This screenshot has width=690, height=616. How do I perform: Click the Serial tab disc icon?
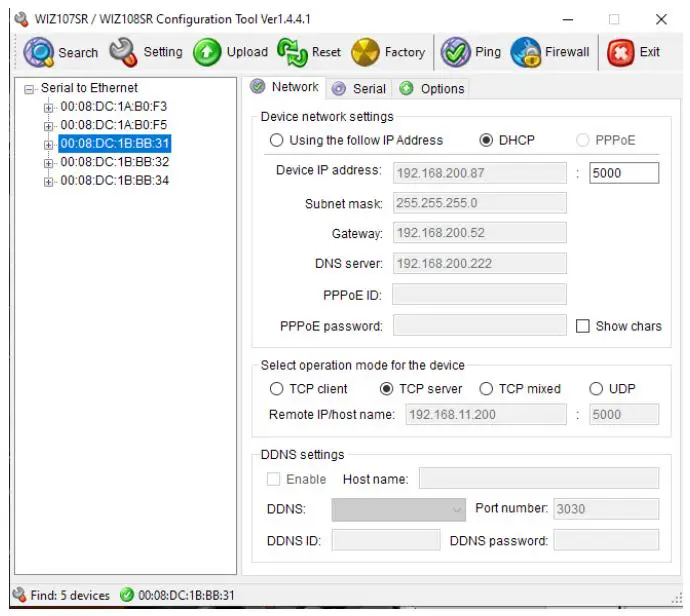pyautogui.click(x=338, y=88)
